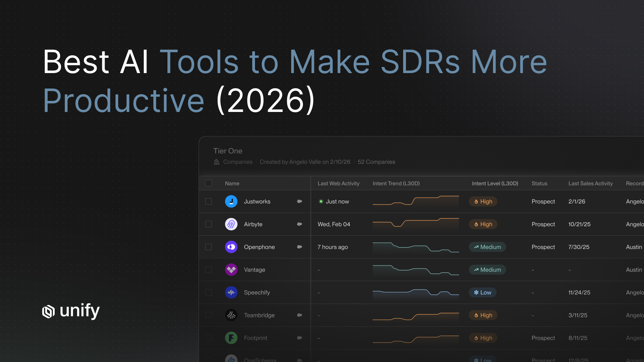This screenshot has width=644, height=362.
Task: Click the Teambridge company logo
Action: [x=231, y=315]
